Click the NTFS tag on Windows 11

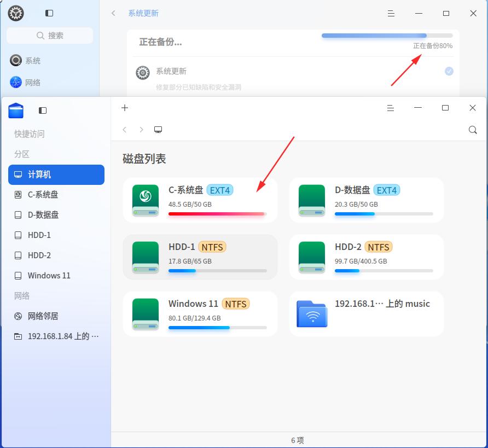pos(236,304)
